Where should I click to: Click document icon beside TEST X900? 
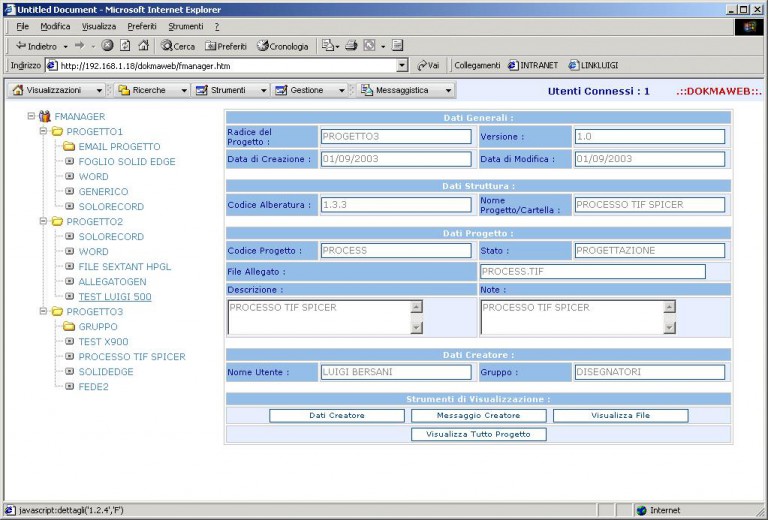pos(70,341)
